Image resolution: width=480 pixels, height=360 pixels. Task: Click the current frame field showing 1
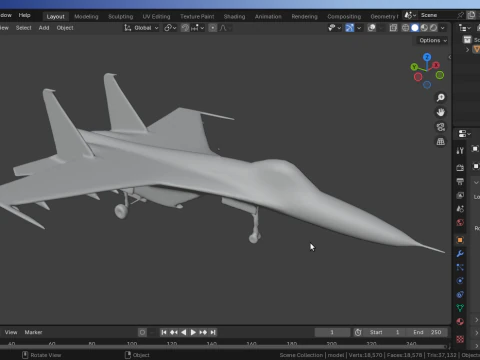332,332
